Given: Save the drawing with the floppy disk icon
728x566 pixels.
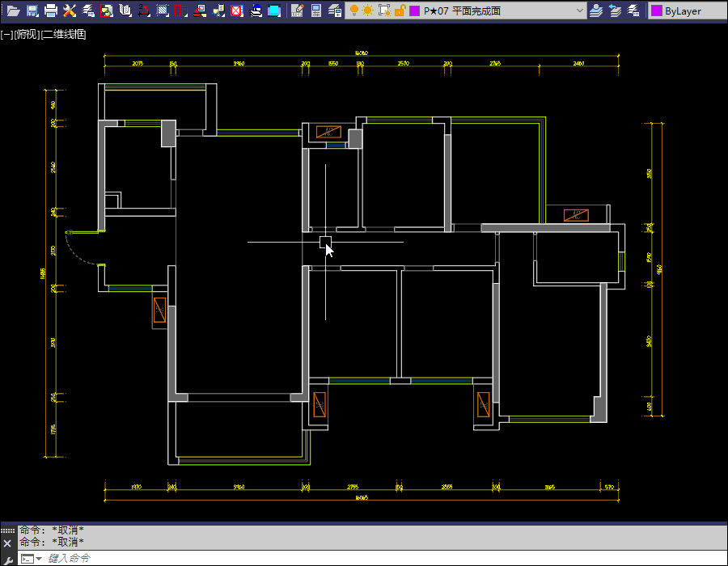Looking at the screenshot, I should click(32, 11).
